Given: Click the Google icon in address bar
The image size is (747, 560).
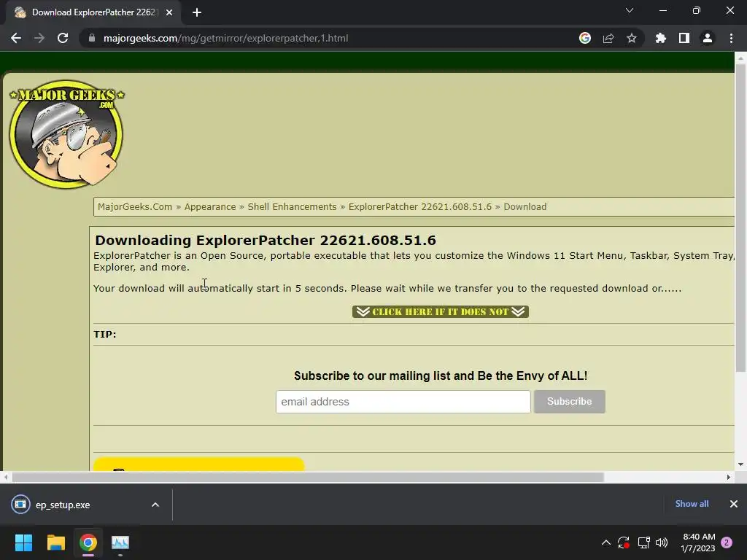Looking at the screenshot, I should coord(585,38).
